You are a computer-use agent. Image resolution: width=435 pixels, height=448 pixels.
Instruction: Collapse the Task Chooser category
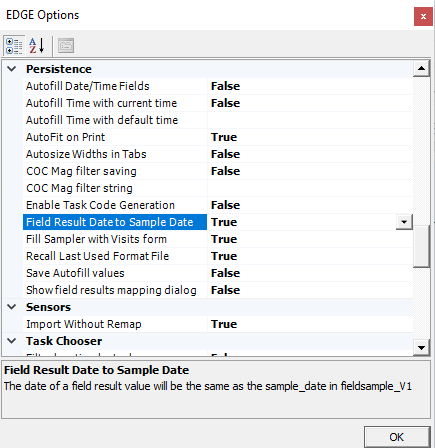tap(12, 341)
